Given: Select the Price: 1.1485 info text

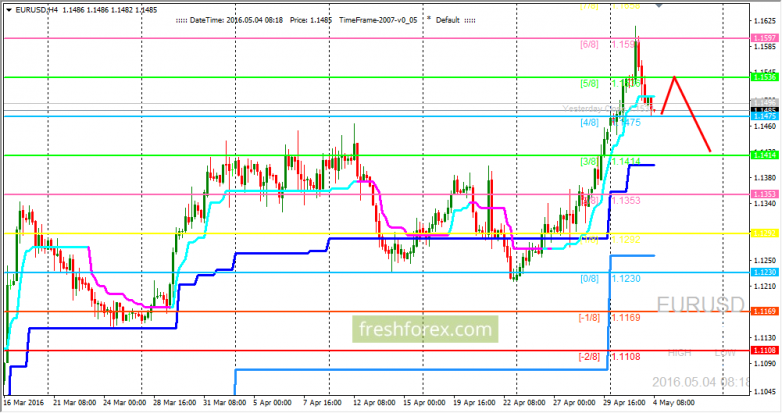Looking at the screenshot, I should click(x=311, y=20).
